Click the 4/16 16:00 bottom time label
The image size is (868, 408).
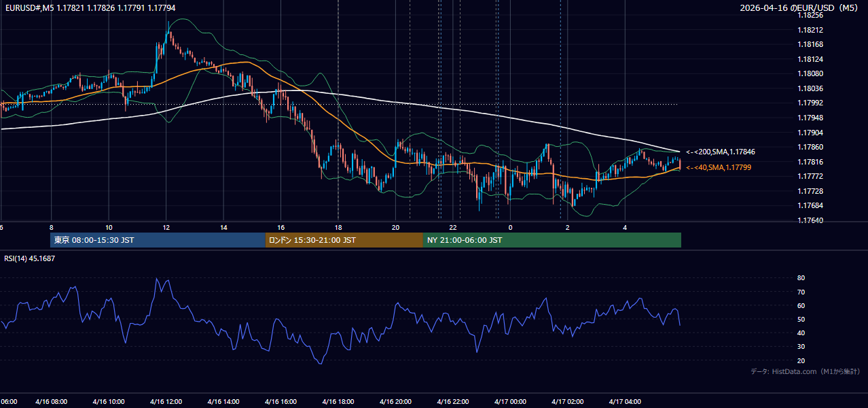point(281,402)
